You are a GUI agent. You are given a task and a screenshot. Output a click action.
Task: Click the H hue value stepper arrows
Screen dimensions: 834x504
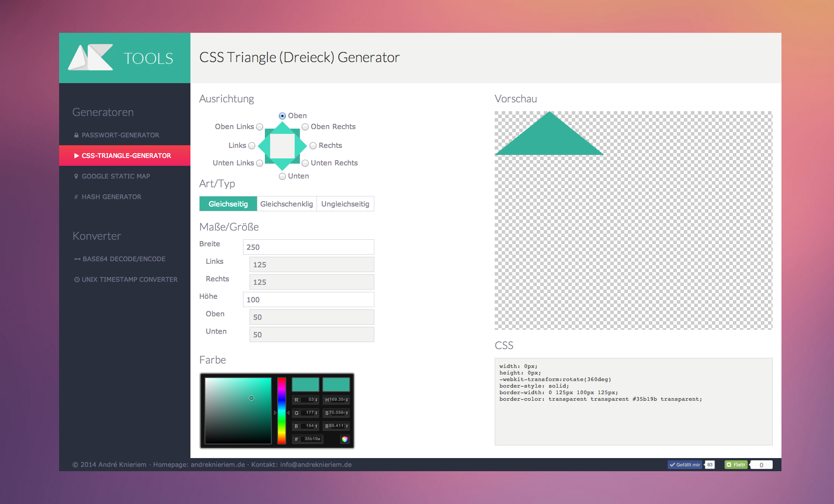pyautogui.click(x=347, y=400)
